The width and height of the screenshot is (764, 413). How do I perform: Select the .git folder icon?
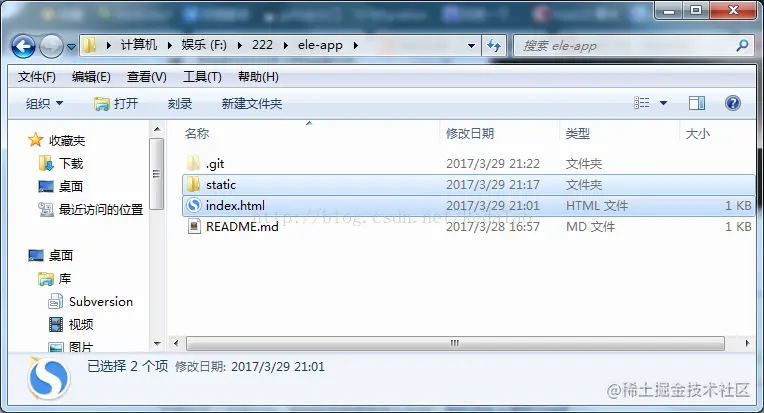point(193,163)
